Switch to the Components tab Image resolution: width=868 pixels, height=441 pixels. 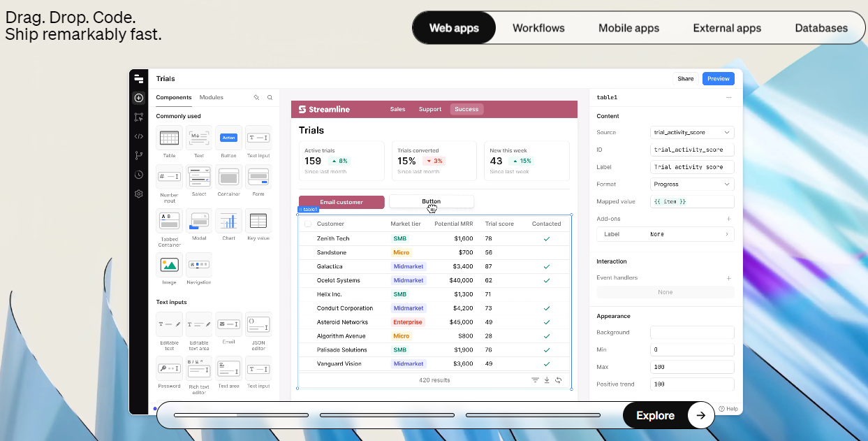(173, 98)
